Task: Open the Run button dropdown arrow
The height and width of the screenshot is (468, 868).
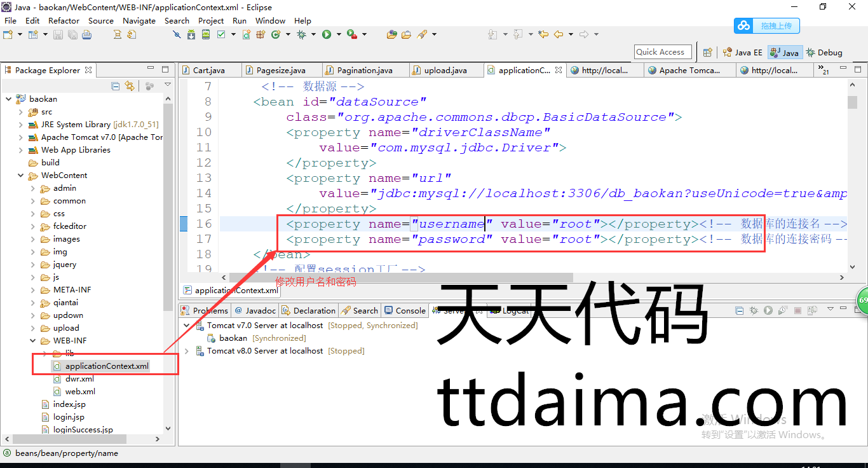Action: tap(338, 34)
